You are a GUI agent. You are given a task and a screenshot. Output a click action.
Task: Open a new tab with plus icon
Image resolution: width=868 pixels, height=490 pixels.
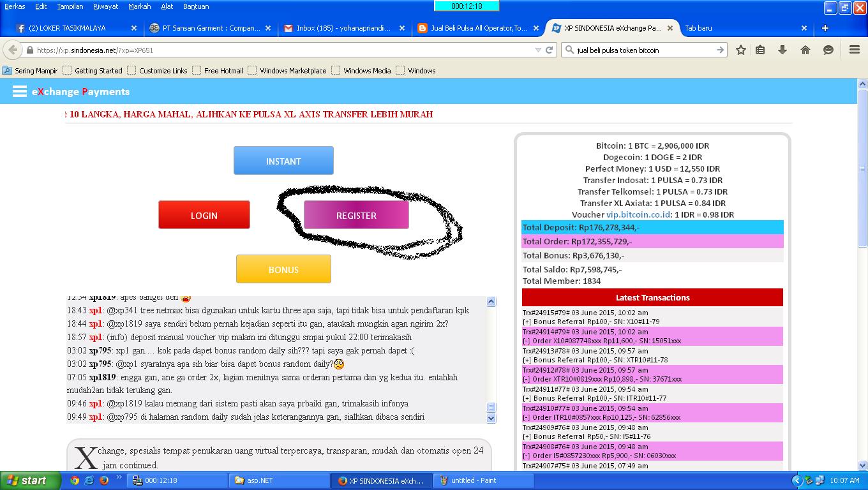coord(825,28)
